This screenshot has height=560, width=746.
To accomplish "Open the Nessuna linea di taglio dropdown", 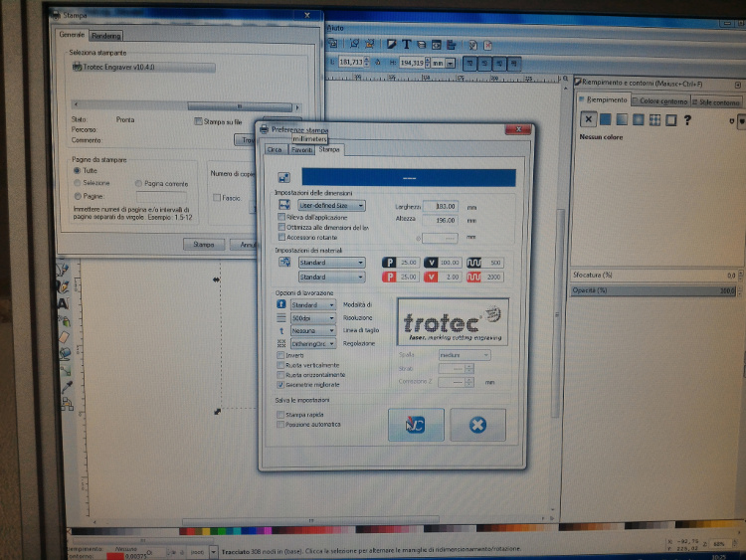I will click(x=313, y=330).
